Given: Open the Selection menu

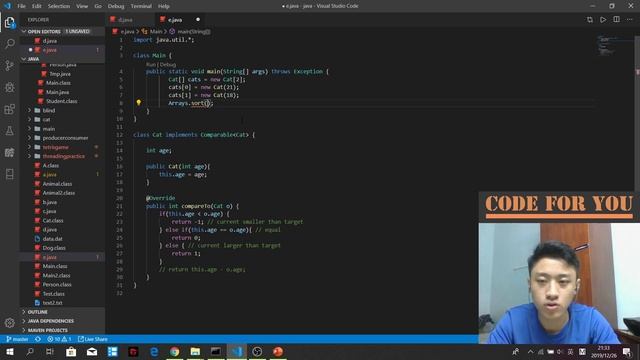Looking at the screenshot, I should [x=59, y=6].
